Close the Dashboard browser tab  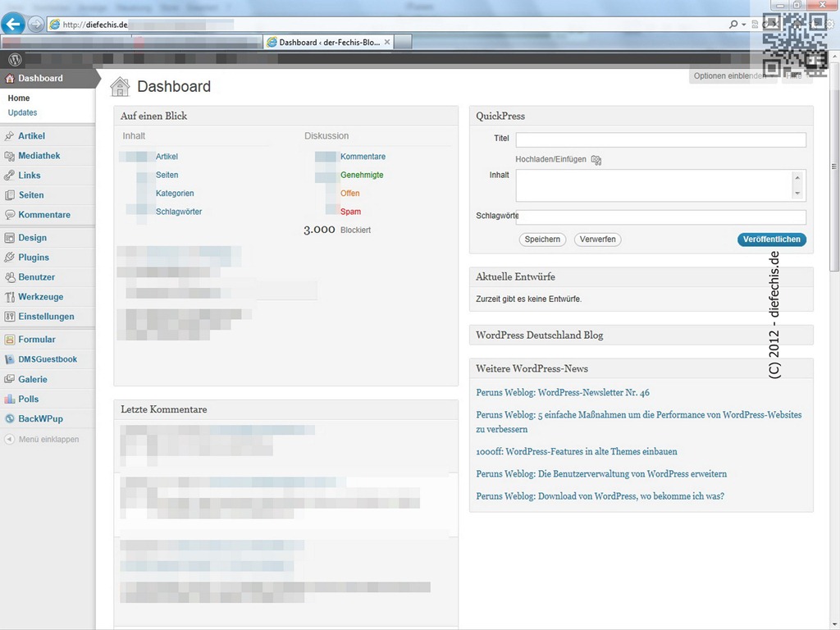(x=387, y=42)
